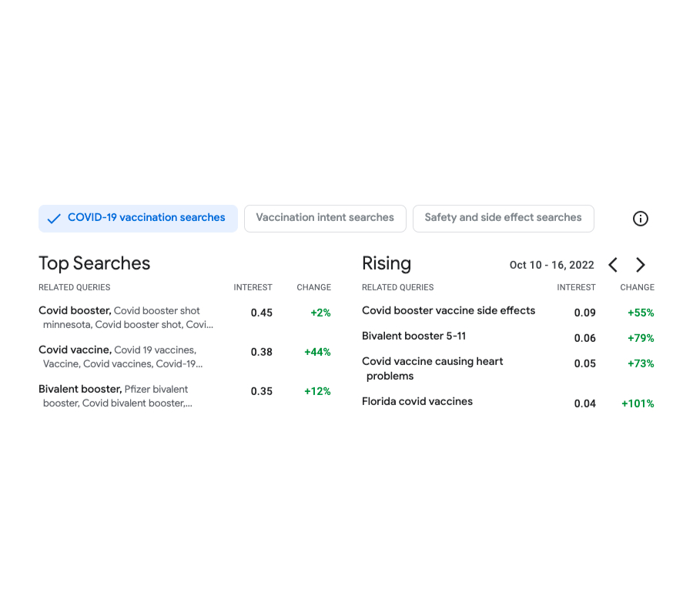Viewport: 693px width, 616px height.
Task: Click Covid vaccine causing heart problems query
Action: pyautogui.click(x=432, y=362)
